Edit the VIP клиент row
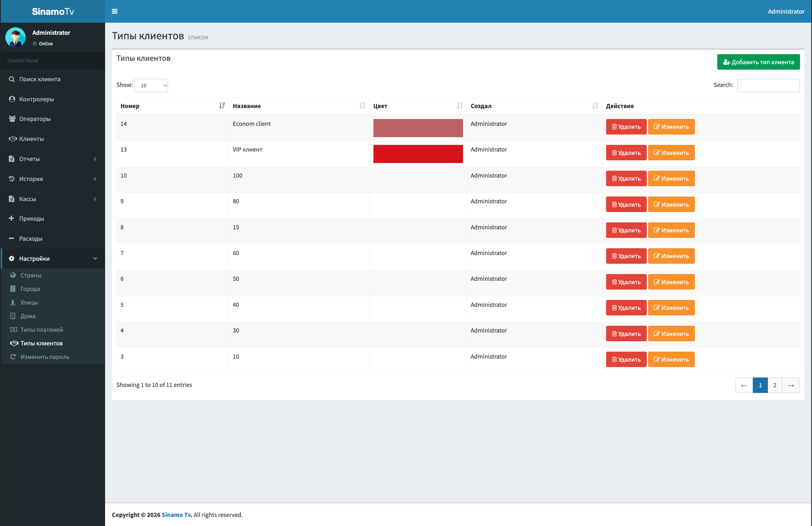The image size is (812, 526). click(671, 153)
